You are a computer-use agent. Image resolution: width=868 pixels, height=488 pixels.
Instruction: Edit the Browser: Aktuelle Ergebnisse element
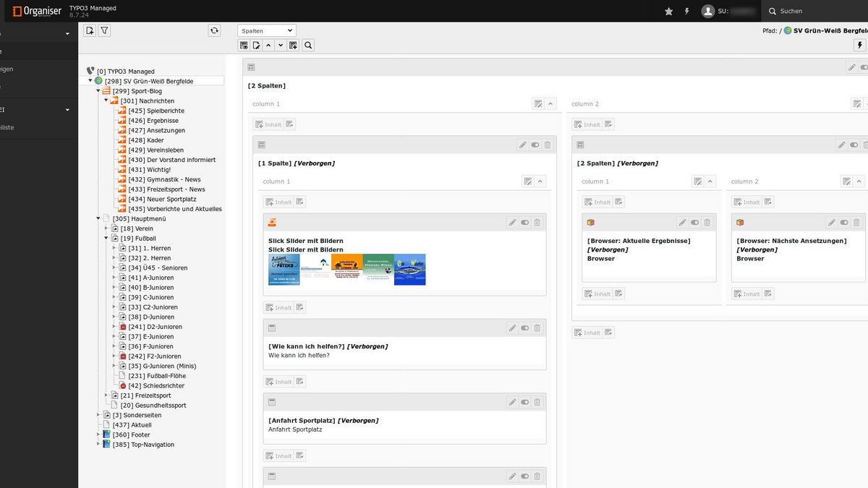682,223
